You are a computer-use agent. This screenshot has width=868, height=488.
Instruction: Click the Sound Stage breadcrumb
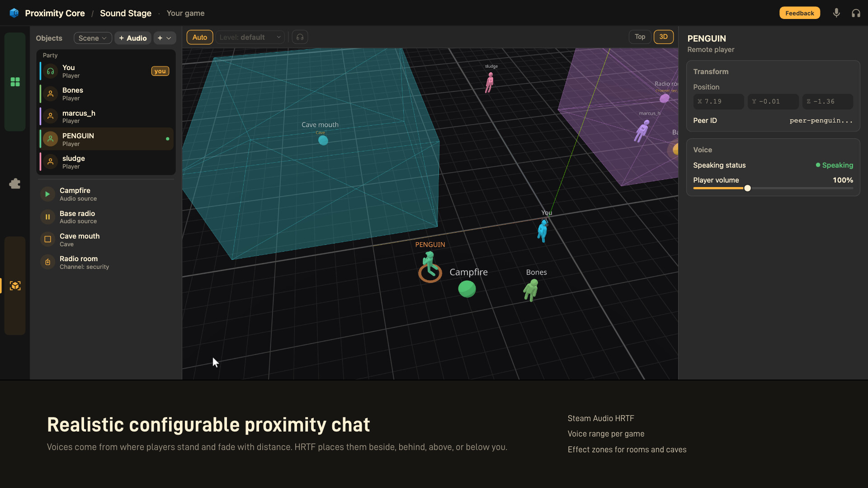coord(126,13)
